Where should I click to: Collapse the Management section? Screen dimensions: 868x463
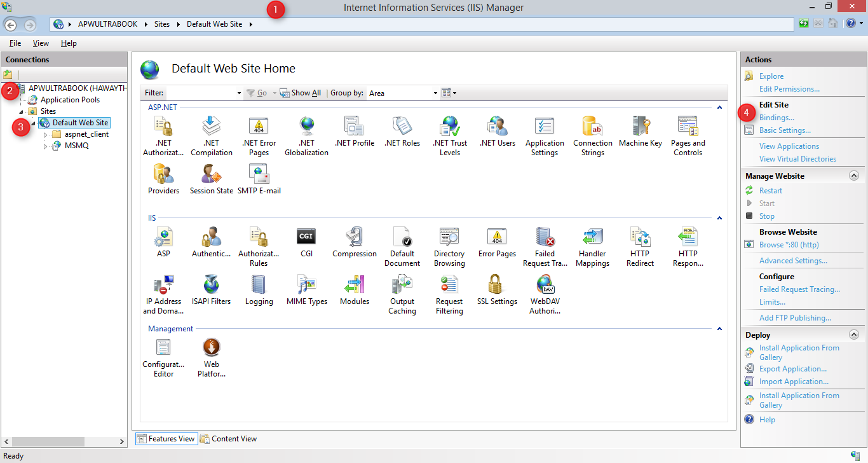(x=719, y=329)
